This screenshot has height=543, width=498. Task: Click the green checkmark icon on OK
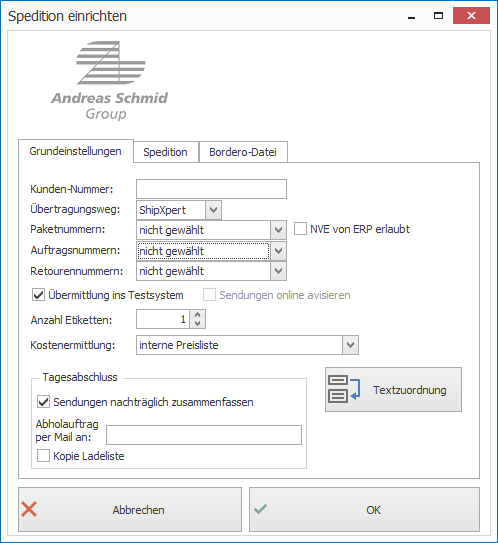(x=260, y=509)
